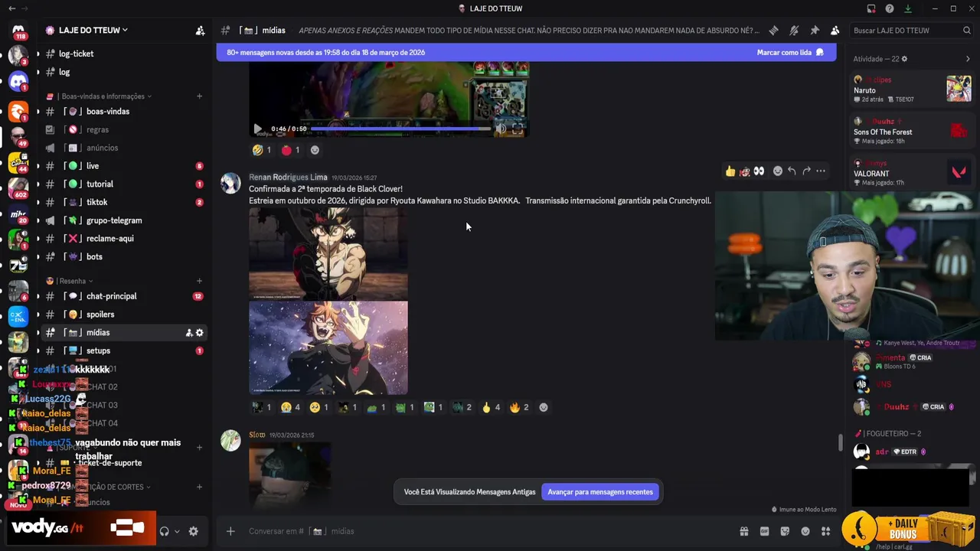This screenshot has height=551, width=980.
Task: Create invite icon on mídias channel row
Action: (x=189, y=333)
